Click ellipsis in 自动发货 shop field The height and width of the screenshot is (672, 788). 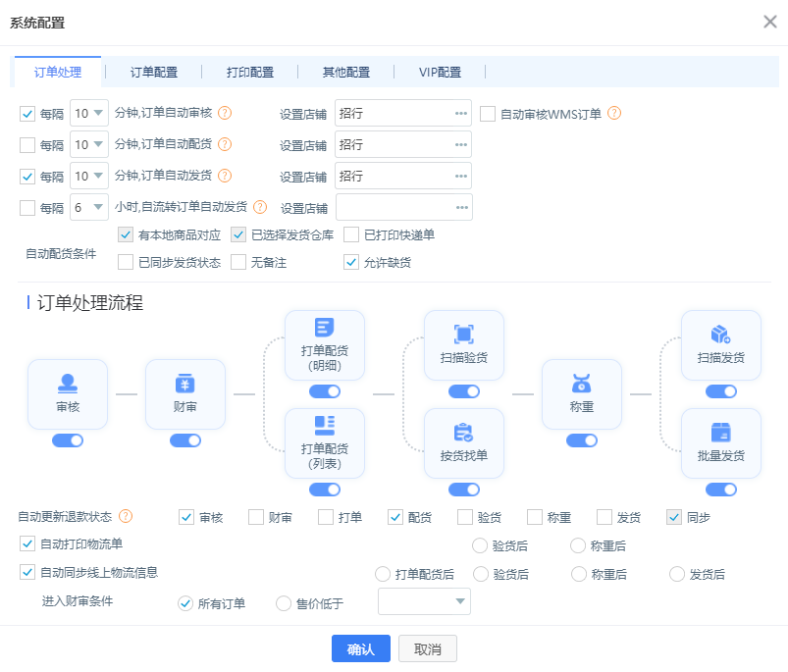pos(461,177)
